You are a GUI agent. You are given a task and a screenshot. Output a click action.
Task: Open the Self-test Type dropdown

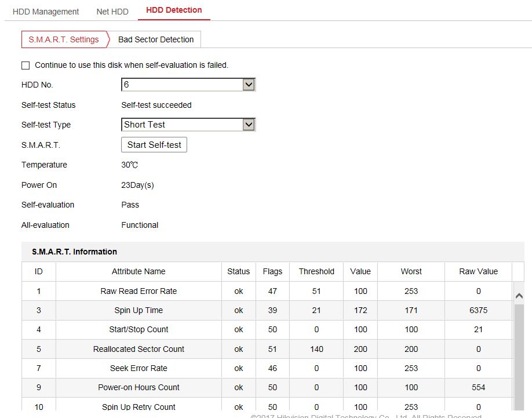tap(249, 125)
